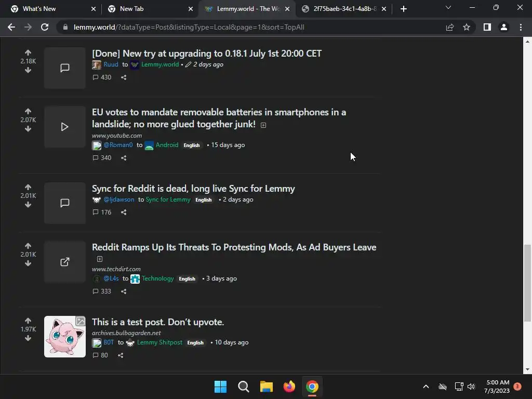The height and width of the screenshot is (399, 532).
Task: Go to the Android community
Action: coord(167,145)
